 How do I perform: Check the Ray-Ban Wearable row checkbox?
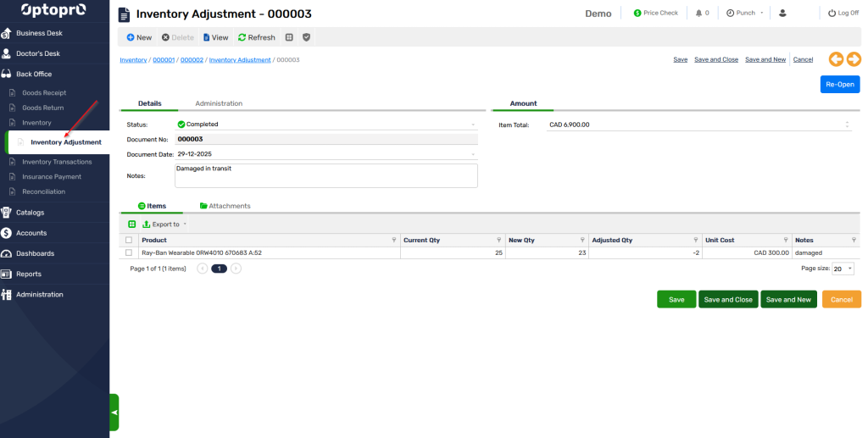tap(129, 252)
